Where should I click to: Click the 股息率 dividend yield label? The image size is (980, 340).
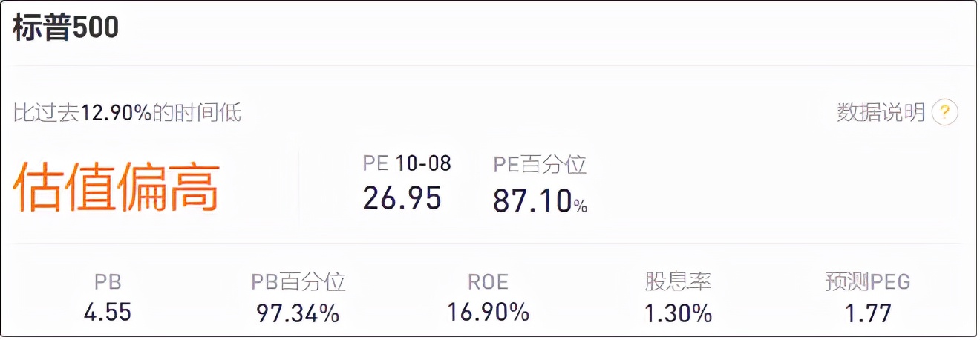(678, 282)
